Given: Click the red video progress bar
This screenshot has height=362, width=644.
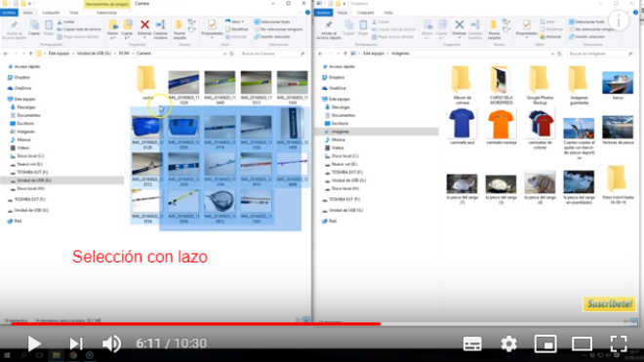Looking at the screenshot, I should coord(195,324).
